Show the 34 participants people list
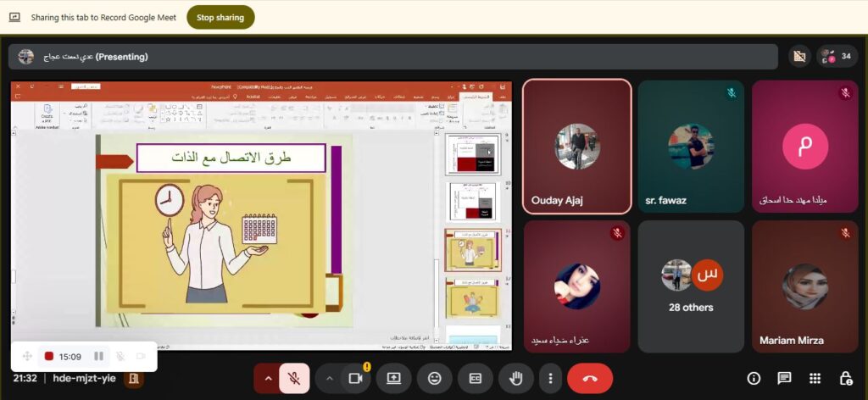The height and width of the screenshot is (400, 868). point(837,57)
